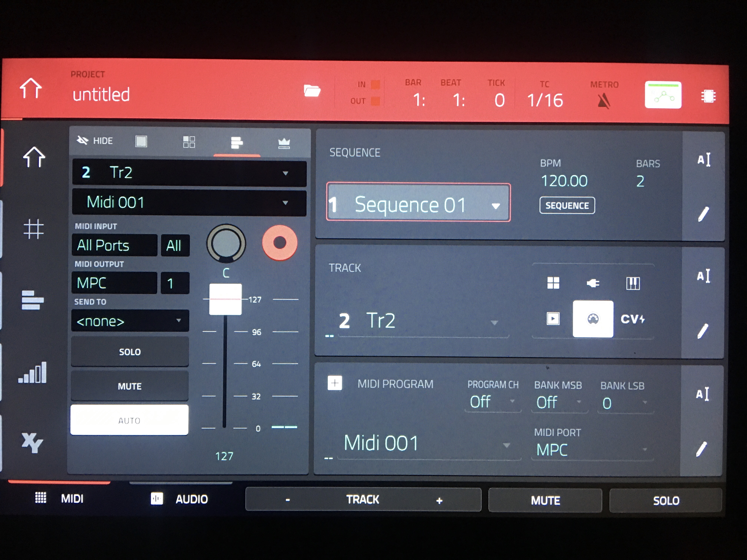The image size is (747, 560).
Task: Toggle the AUTO automation button
Action: (129, 420)
